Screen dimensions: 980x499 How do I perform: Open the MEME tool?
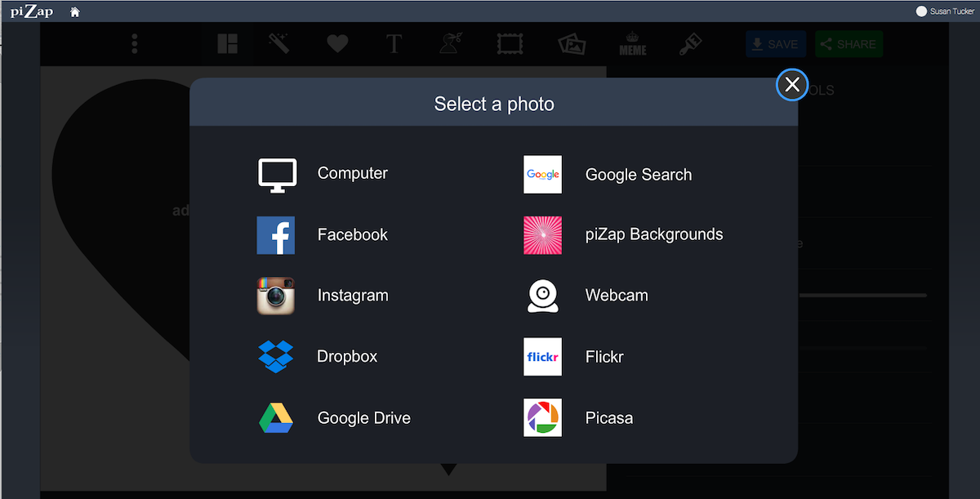(x=633, y=44)
